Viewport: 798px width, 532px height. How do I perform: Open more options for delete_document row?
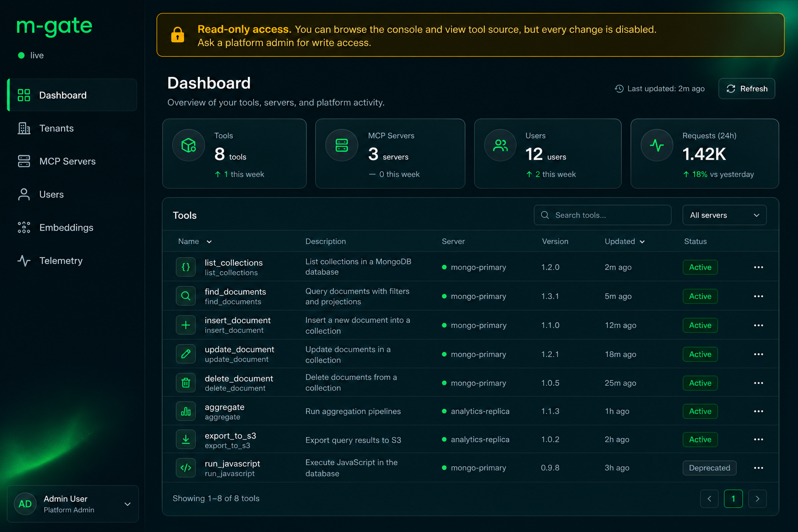pos(759,383)
